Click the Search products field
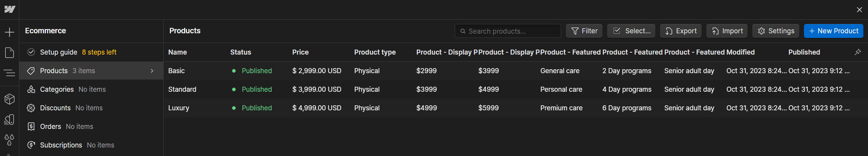The height and width of the screenshot is (156, 868). [508, 31]
